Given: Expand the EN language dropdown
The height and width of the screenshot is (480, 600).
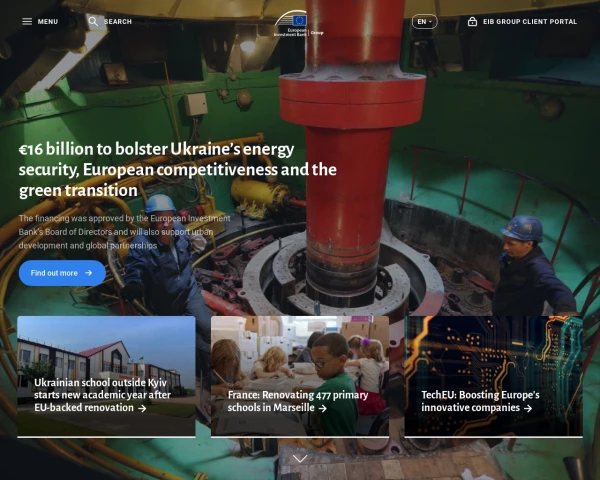Looking at the screenshot, I should coord(424,21).
